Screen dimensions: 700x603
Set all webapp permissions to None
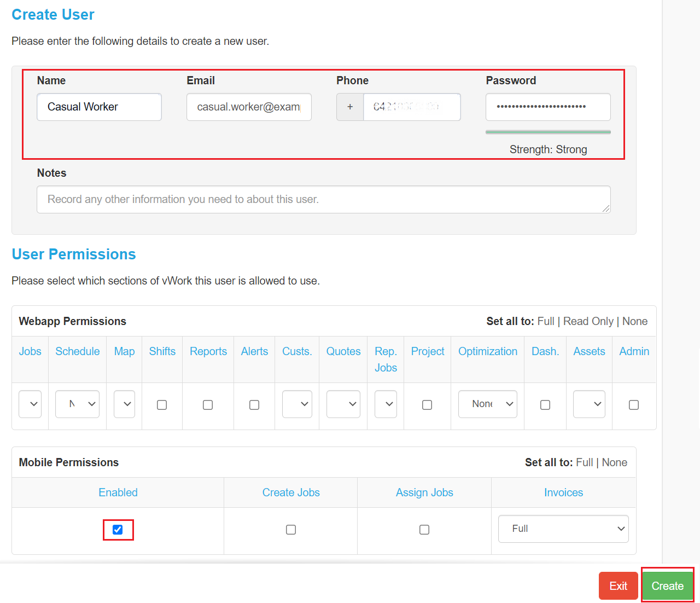[x=634, y=321]
